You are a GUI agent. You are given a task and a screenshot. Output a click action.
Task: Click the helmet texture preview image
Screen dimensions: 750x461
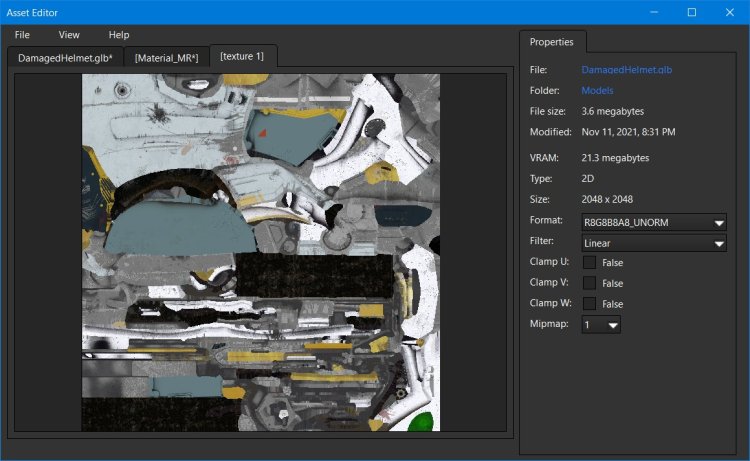tap(260, 252)
